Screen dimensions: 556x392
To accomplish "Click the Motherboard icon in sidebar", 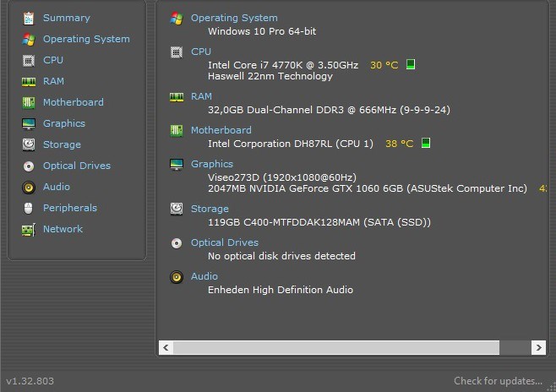I will point(28,102).
